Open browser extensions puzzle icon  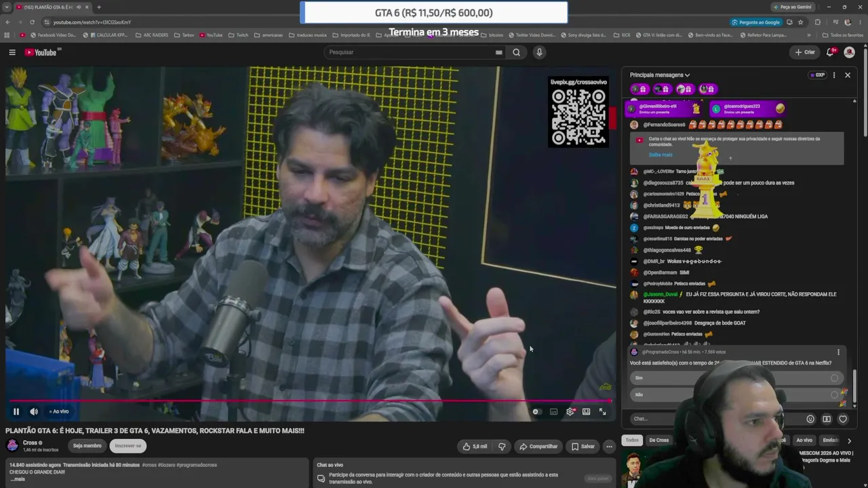point(817,22)
